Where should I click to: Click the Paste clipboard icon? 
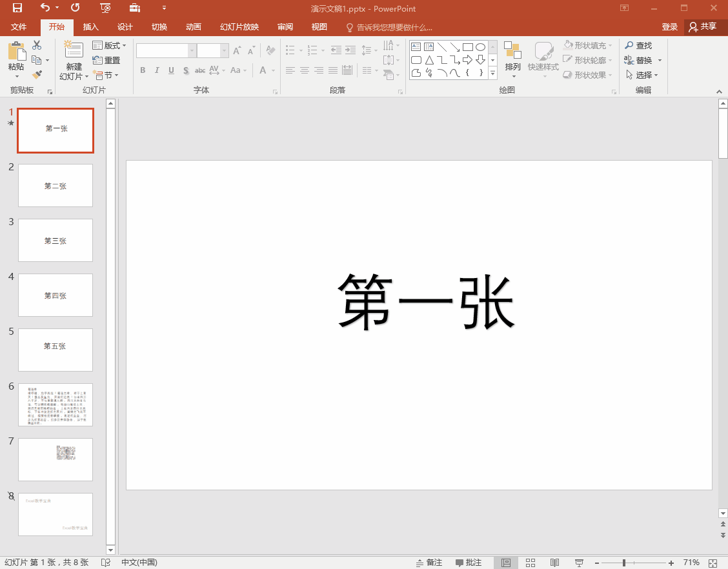(x=16, y=51)
